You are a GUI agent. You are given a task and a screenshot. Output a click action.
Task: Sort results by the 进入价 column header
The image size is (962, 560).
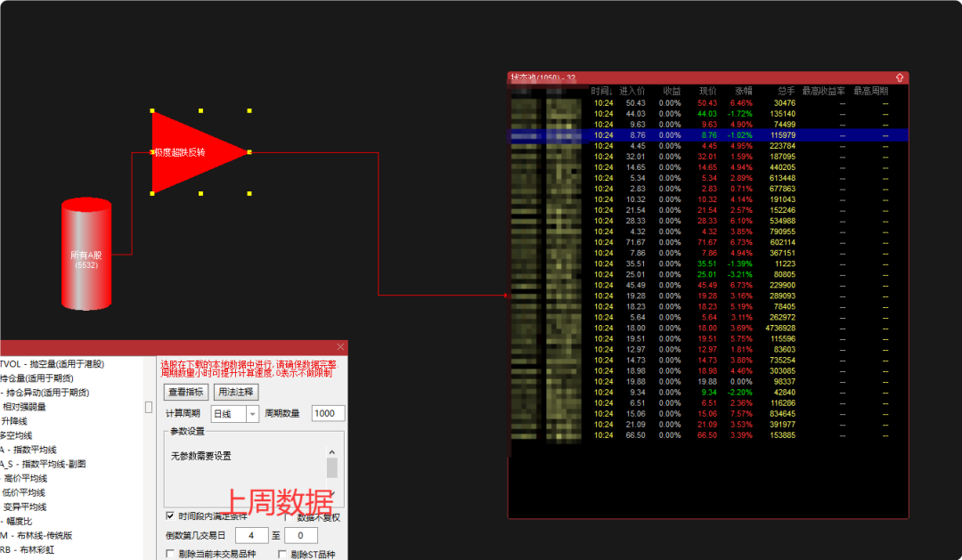click(x=632, y=91)
